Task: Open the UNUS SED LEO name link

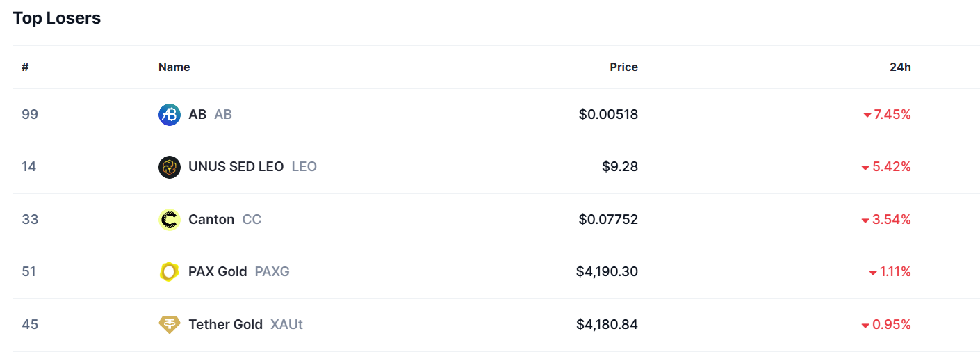Action: tap(236, 167)
